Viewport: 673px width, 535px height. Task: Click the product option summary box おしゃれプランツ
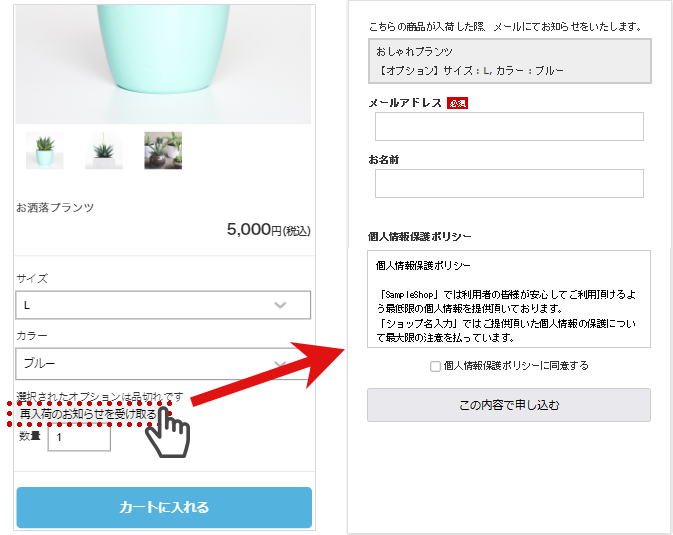point(509,61)
